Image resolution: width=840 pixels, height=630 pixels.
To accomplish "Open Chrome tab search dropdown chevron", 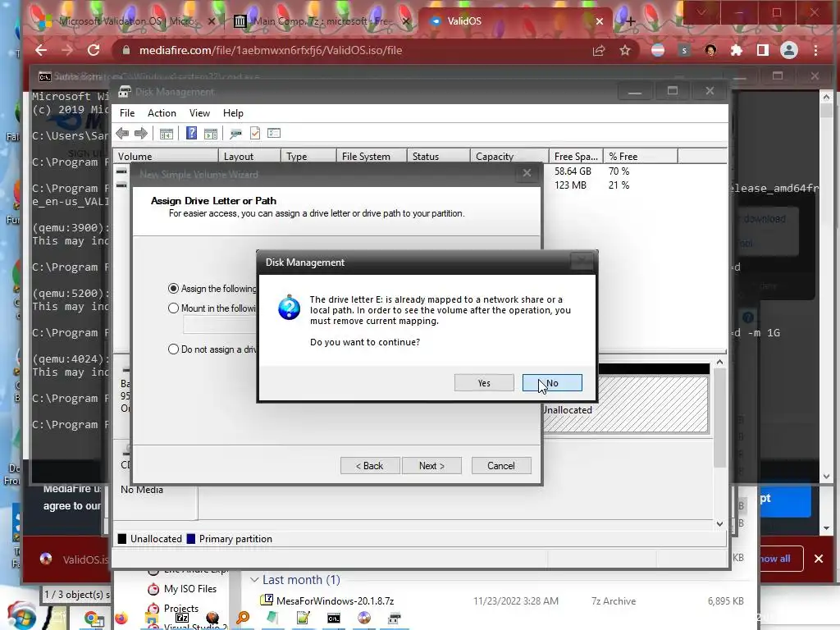I will [701, 12].
